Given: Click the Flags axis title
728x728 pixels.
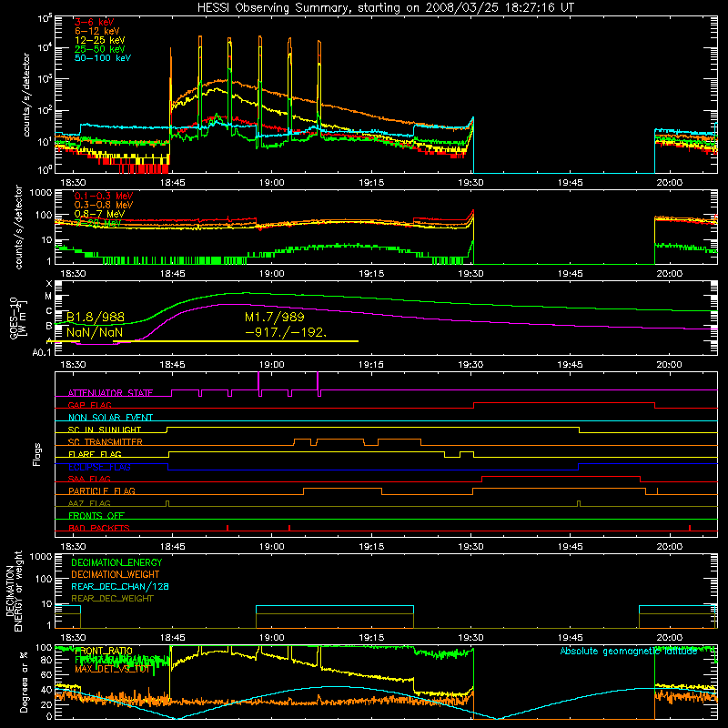Looking at the screenshot, I should pos(37,454).
